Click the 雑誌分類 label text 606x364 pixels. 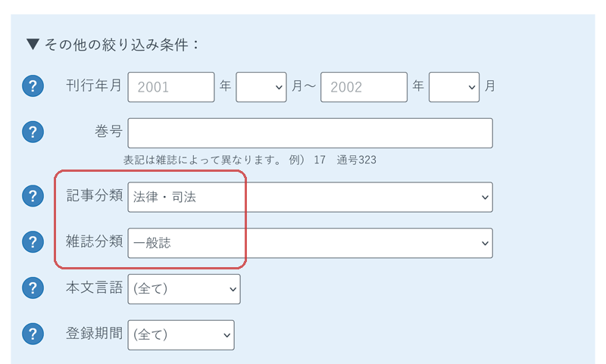(x=94, y=241)
